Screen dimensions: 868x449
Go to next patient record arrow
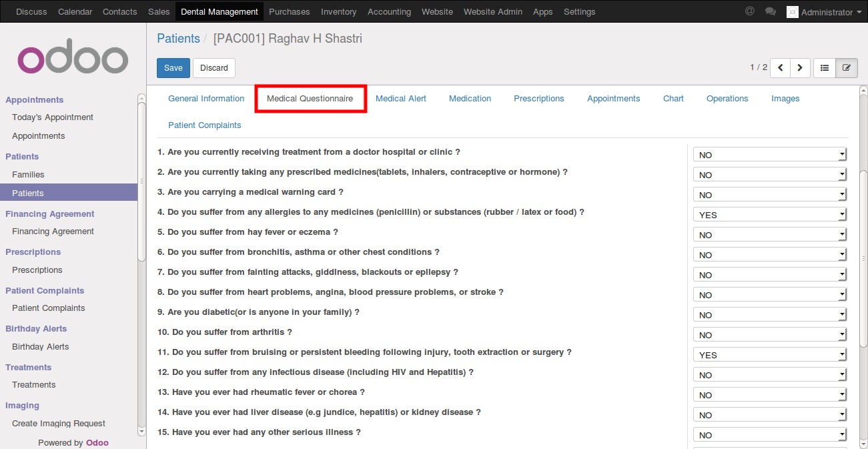click(800, 67)
